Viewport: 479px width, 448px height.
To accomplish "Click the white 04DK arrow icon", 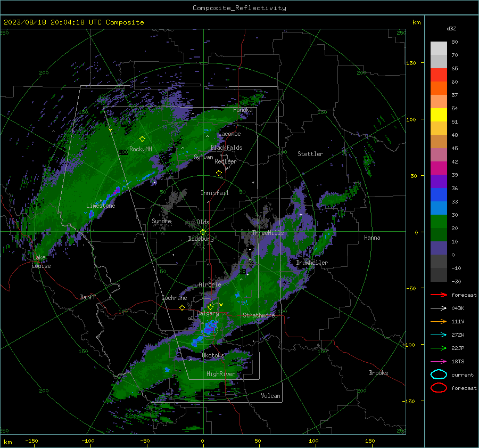I will click(x=439, y=308).
